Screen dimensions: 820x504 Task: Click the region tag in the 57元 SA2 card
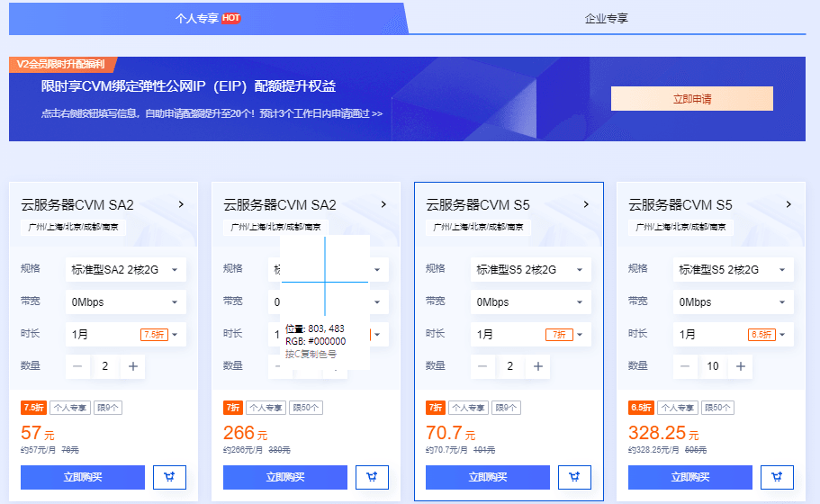coord(73,227)
